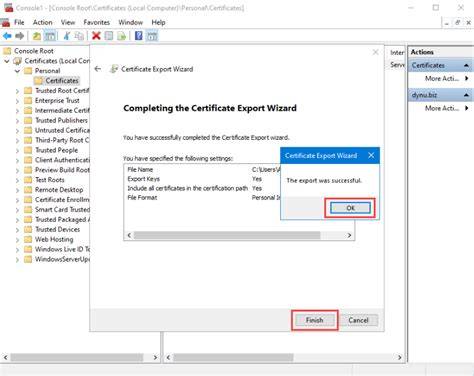Expand the Trusted Publishers node
Image resolution: width=474 pixels, height=376 pixels.
(x=17, y=120)
